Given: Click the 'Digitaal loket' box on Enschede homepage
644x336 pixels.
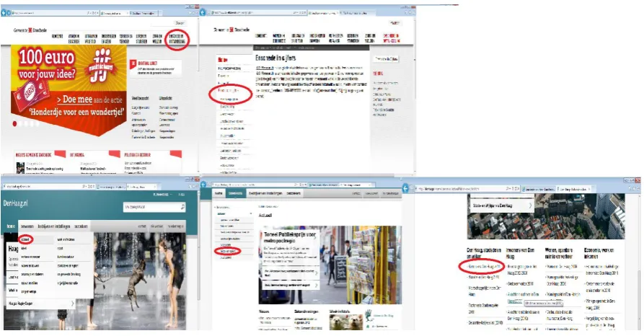Looking at the screenshot, I should tap(155, 68).
